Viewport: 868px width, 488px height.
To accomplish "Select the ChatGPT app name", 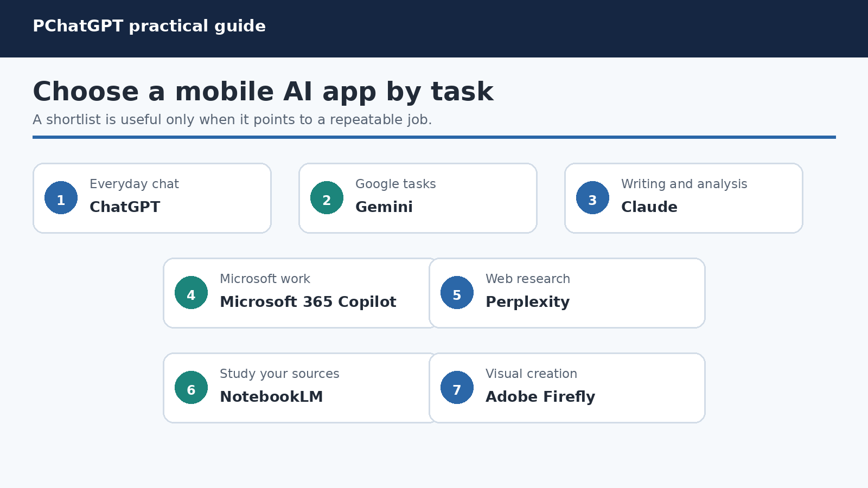I will point(125,207).
